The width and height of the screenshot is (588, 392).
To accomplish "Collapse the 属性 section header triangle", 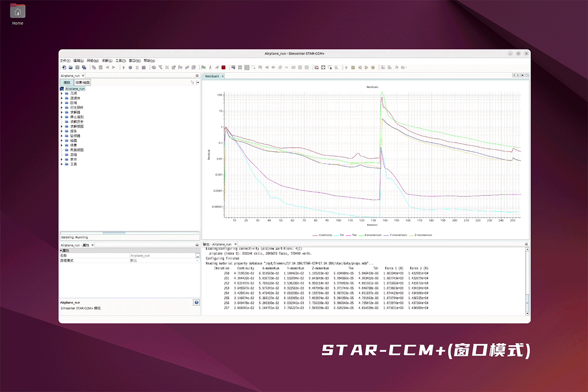I will point(61,250).
